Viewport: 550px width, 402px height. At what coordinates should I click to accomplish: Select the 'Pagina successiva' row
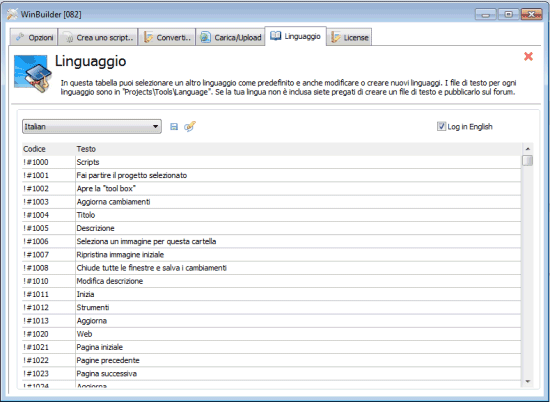pos(271,374)
